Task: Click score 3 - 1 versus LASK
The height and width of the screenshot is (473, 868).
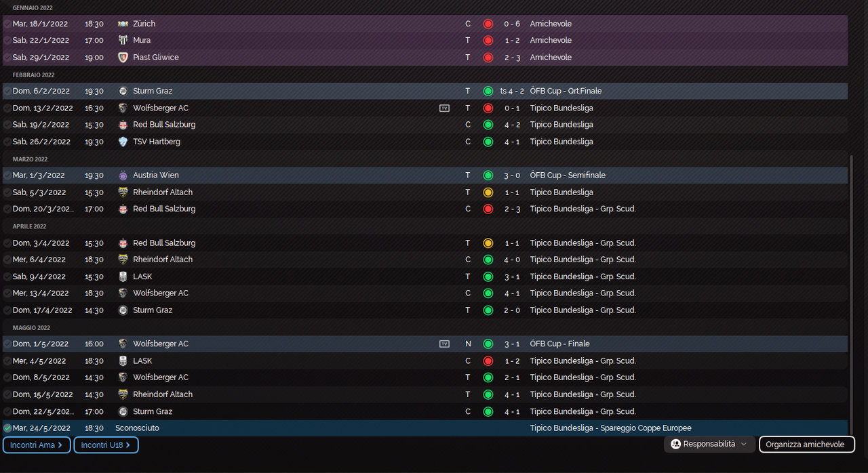Action: (x=513, y=276)
